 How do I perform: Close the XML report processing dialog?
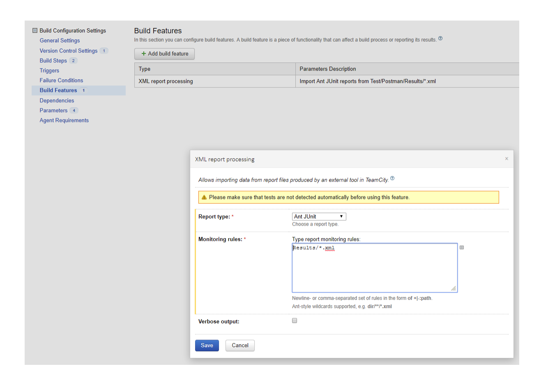click(x=507, y=159)
